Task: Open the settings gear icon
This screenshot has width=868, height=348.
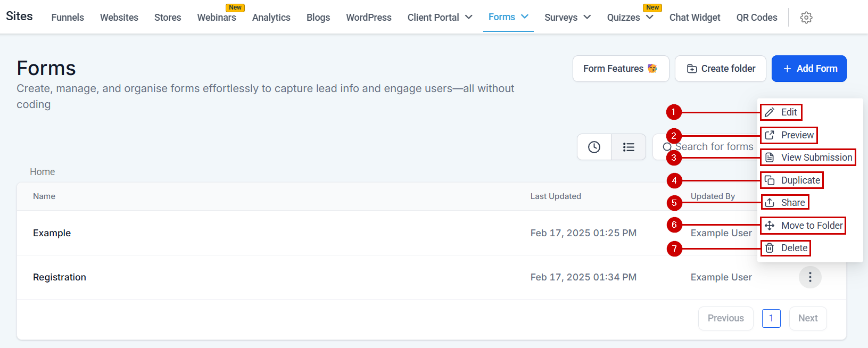Action: coord(806,18)
